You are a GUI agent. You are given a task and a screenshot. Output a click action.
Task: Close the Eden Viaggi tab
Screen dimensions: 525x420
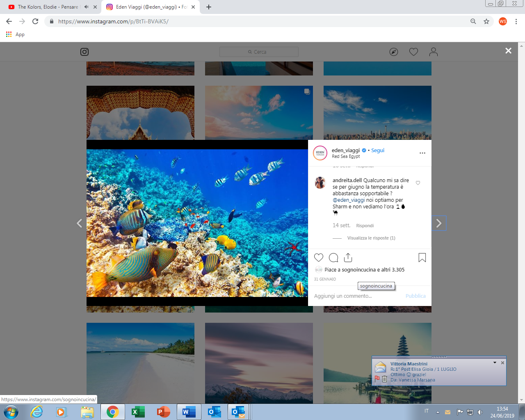pyautogui.click(x=193, y=7)
